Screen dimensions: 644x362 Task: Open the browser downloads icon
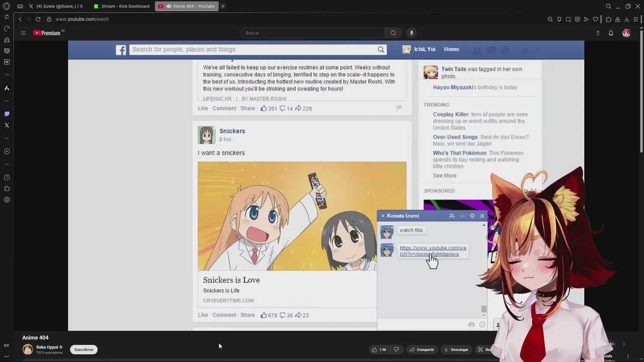coord(626,19)
